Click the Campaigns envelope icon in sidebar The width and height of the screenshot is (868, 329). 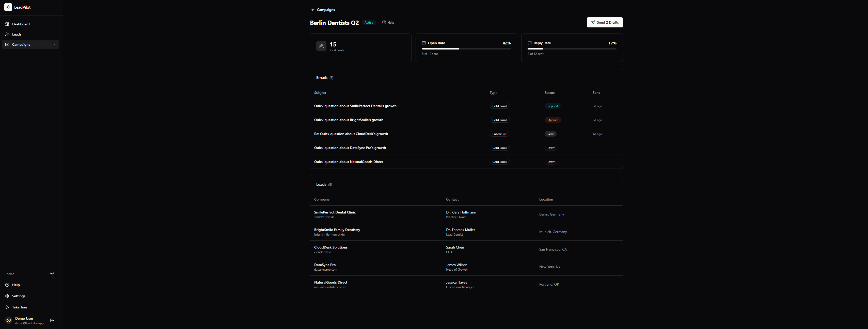[7, 44]
